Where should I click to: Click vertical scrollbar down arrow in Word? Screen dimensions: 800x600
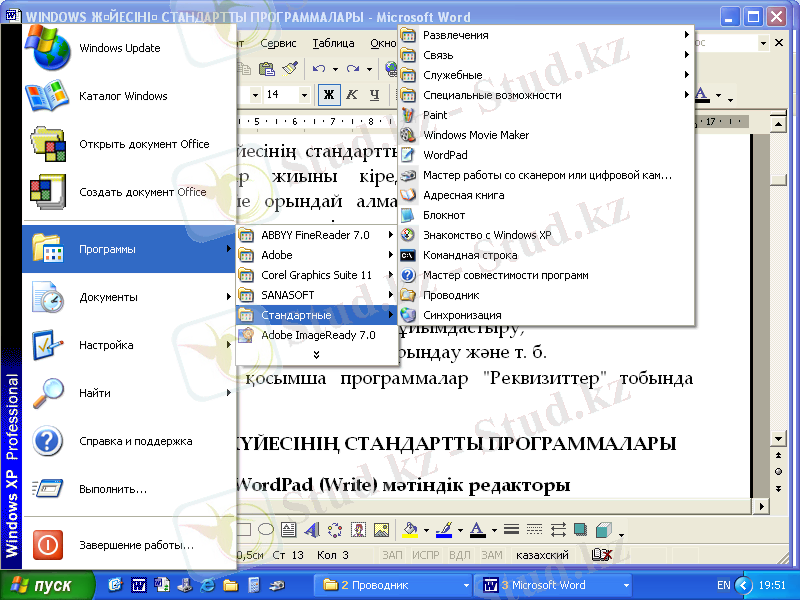[x=778, y=438]
